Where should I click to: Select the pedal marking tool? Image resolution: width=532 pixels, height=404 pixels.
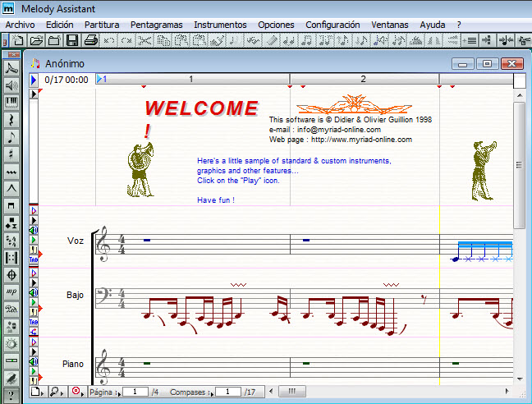click(x=11, y=310)
